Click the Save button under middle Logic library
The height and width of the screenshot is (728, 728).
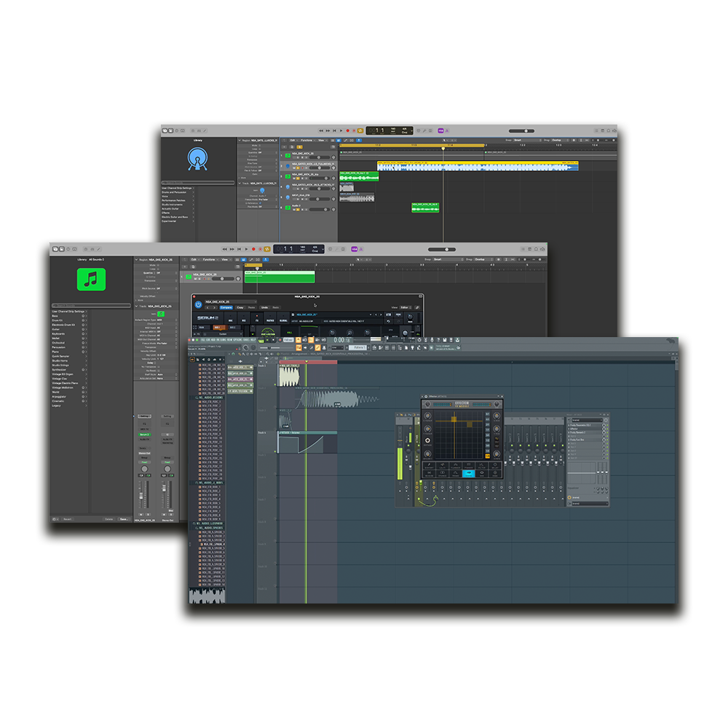pyautogui.click(x=124, y=519)
